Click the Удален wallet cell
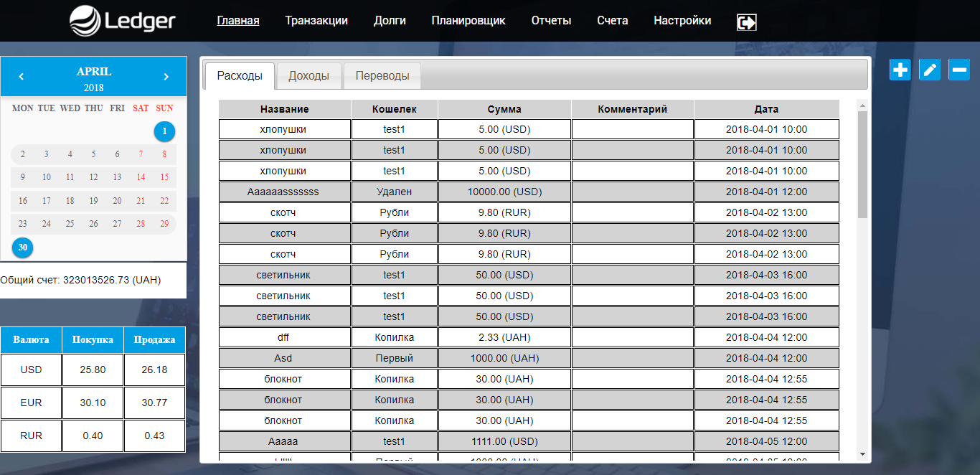 click(x=395, y=192)
